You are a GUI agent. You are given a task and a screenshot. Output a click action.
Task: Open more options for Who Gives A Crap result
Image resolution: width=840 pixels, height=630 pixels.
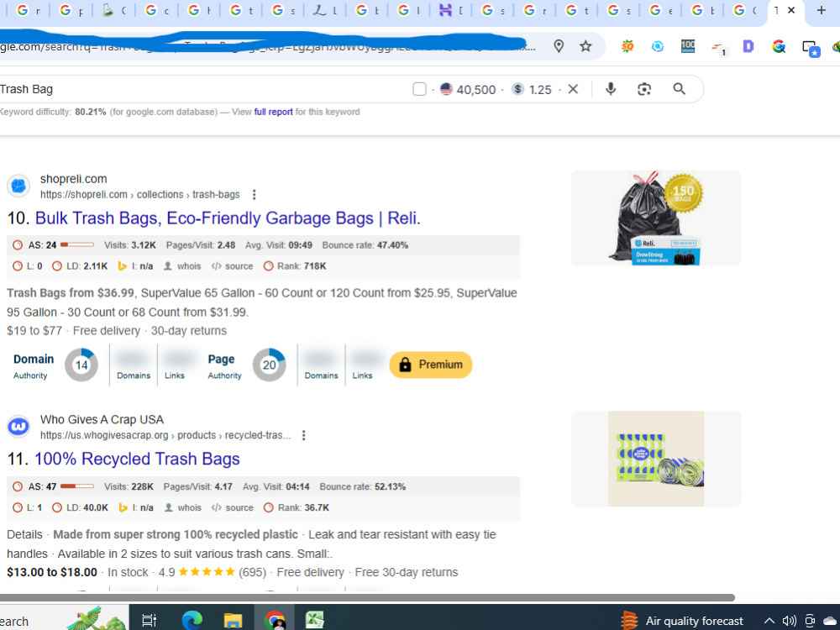[304, 435]
